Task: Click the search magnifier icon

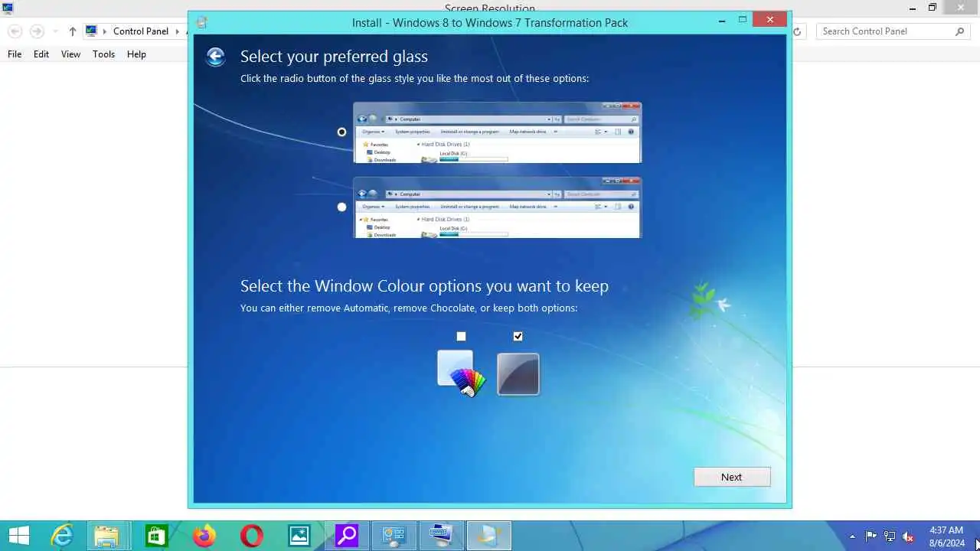Action: 960,31
